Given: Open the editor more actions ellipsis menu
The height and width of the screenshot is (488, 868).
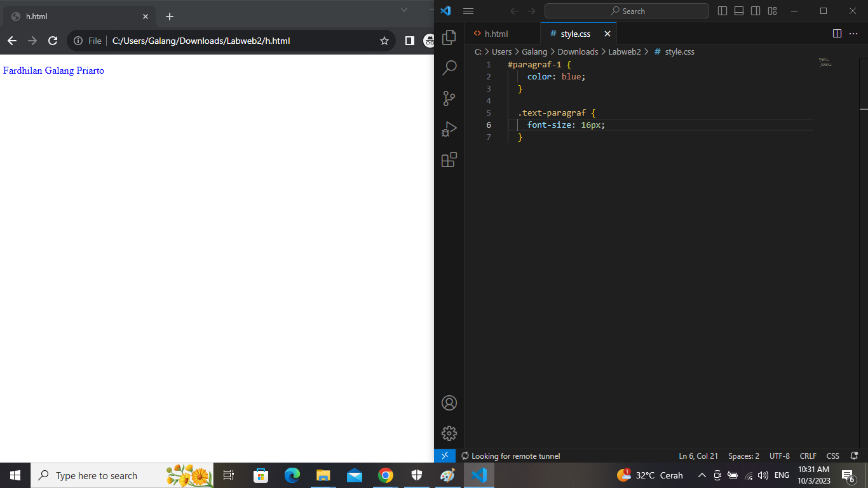Looking at the screenshot, I should [854, 33].
